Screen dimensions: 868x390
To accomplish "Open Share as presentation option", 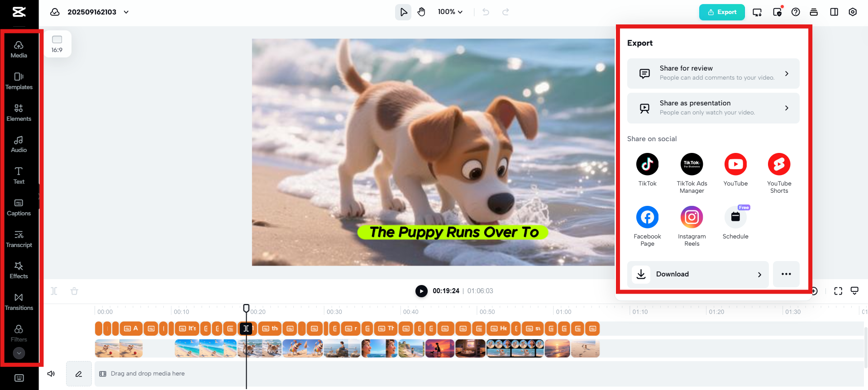I will pyautogui.click(x=713, y=108).
